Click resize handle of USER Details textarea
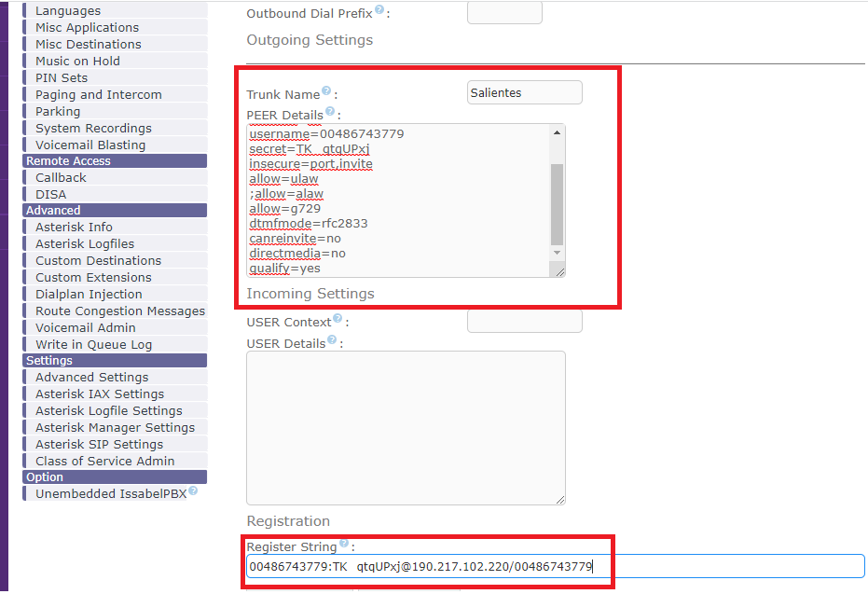Screen dimensions: 868x594 [x=559, y=499]
